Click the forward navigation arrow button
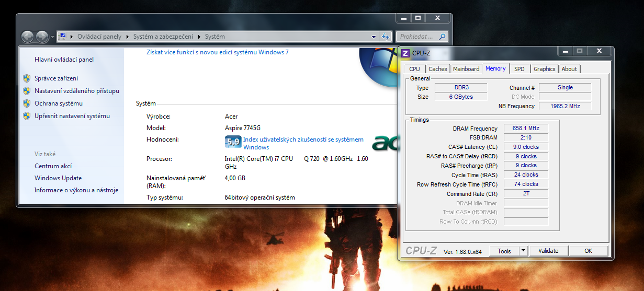Image resolution: width=644 pixels, height=291 pixels. pos(42,37)
